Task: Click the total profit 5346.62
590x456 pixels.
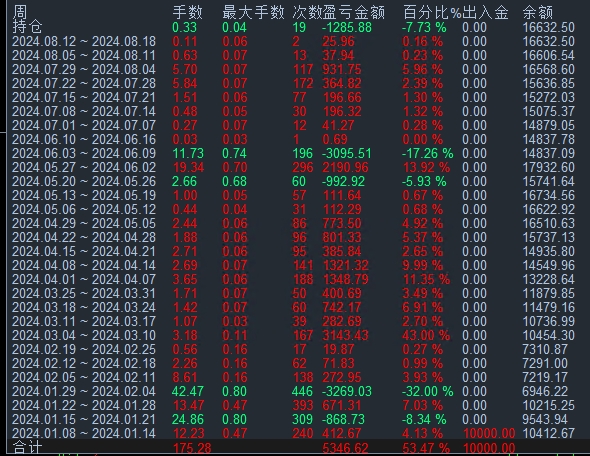Action: [345, 448]
